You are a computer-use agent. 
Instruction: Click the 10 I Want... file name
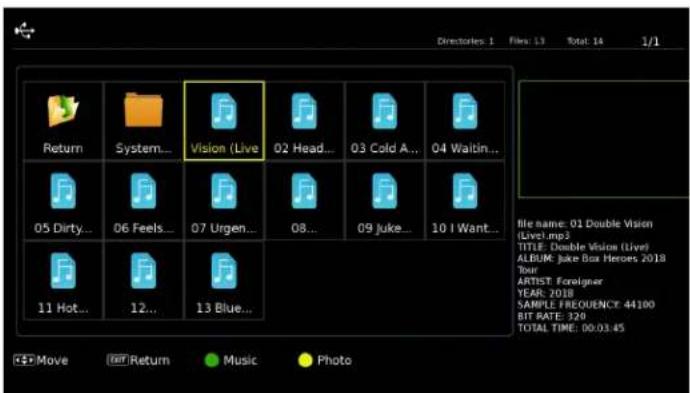[465, 228]
